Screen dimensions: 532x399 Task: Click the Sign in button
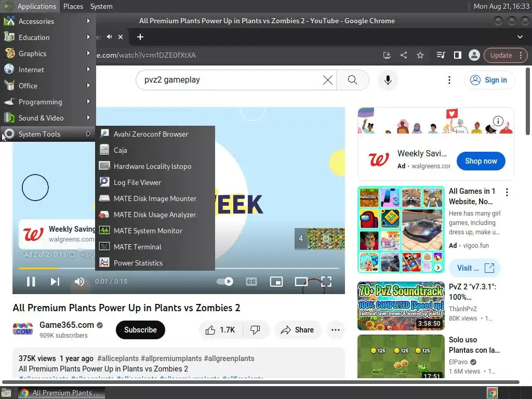(489, 80)
